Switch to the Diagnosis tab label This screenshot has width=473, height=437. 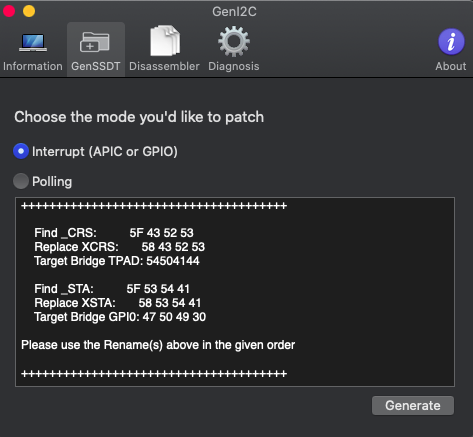[x=234, y=66]
